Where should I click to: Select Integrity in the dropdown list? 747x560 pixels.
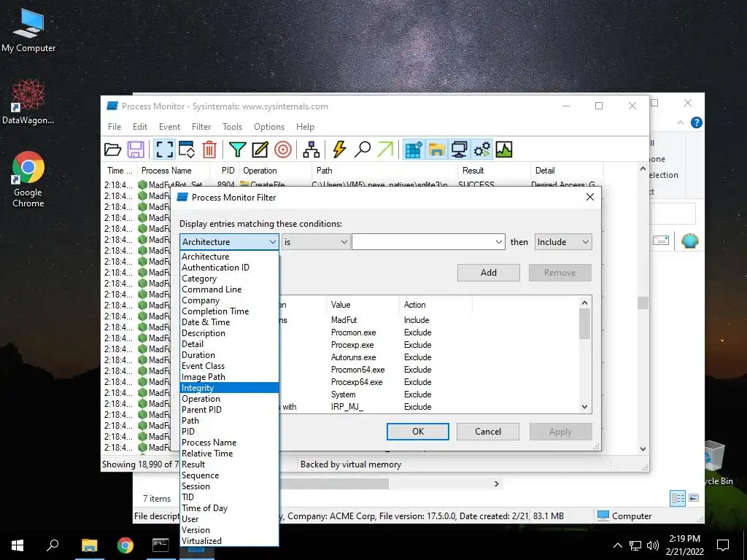coord(229,388)
